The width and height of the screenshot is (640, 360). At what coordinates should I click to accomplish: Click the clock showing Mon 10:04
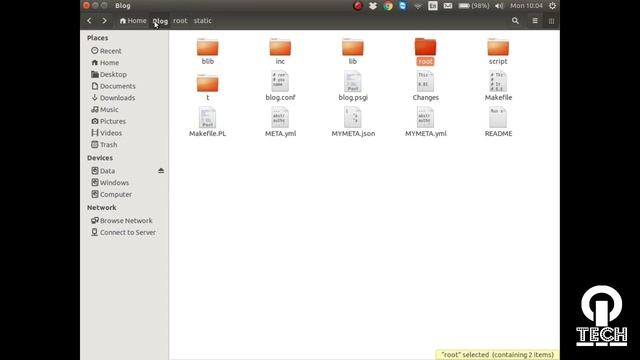(527, 6)
